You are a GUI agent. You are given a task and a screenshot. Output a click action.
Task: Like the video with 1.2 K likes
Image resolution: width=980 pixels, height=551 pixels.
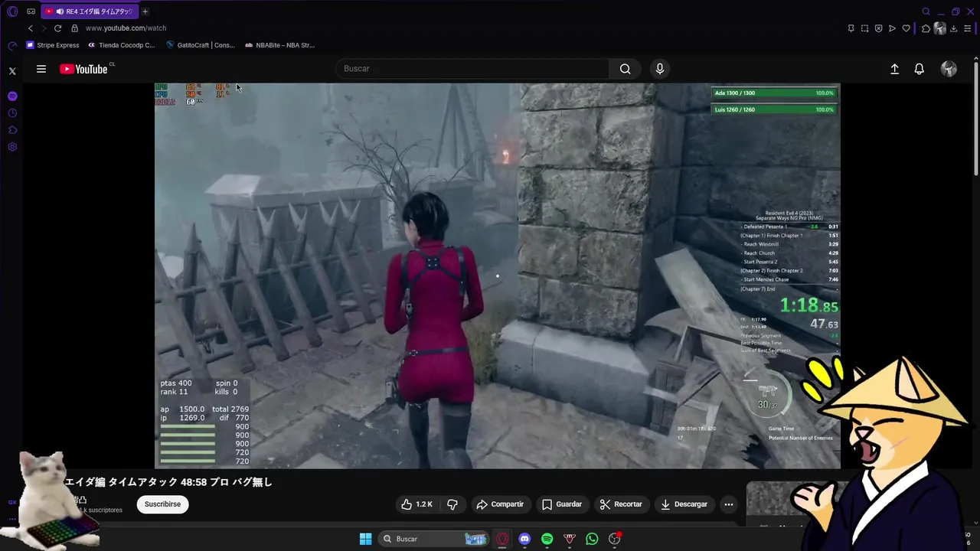coord(417,504)
